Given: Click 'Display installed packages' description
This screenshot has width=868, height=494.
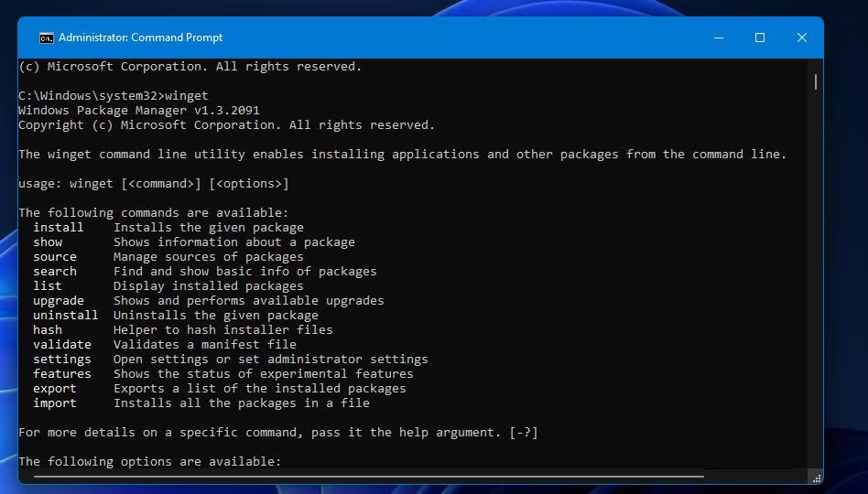Looking at the screenshot, I should [209, 286].
